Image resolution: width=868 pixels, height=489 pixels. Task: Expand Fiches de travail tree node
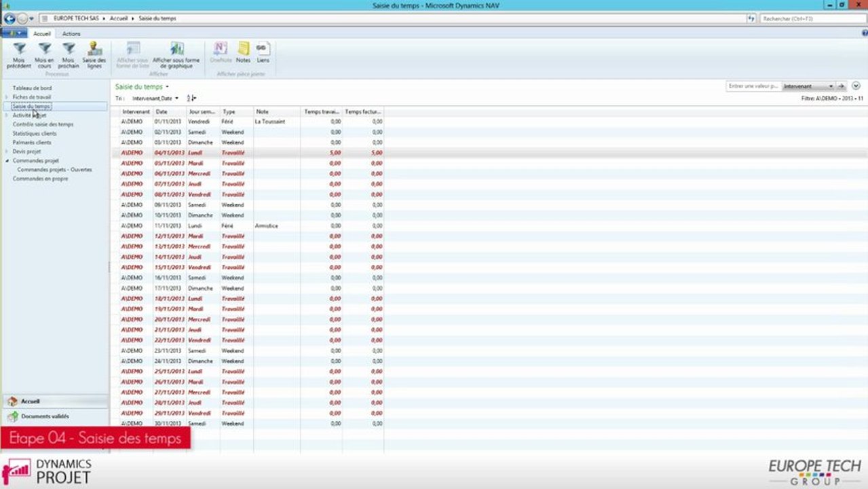7,97
